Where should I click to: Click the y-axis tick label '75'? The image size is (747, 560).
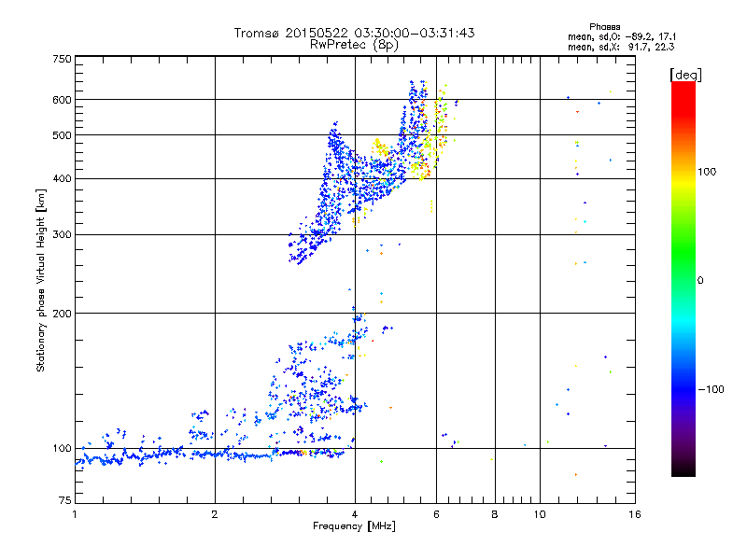[x=64, y=500]
